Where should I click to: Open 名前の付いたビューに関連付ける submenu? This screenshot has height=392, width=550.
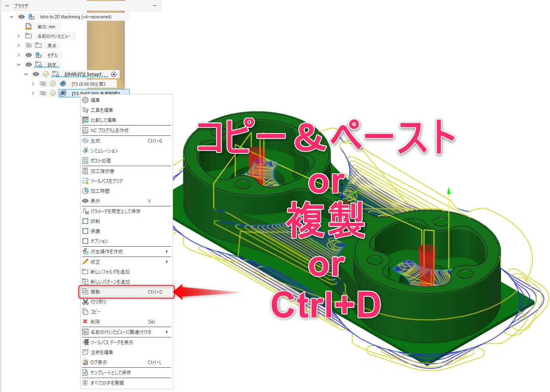point(126,332)
